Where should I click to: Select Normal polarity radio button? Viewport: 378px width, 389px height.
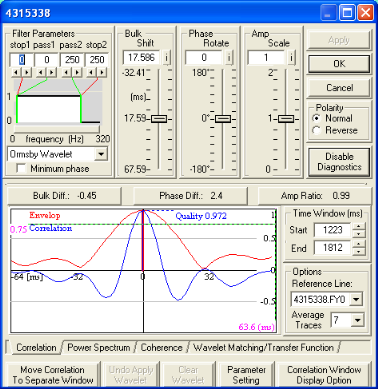point(317,118)
